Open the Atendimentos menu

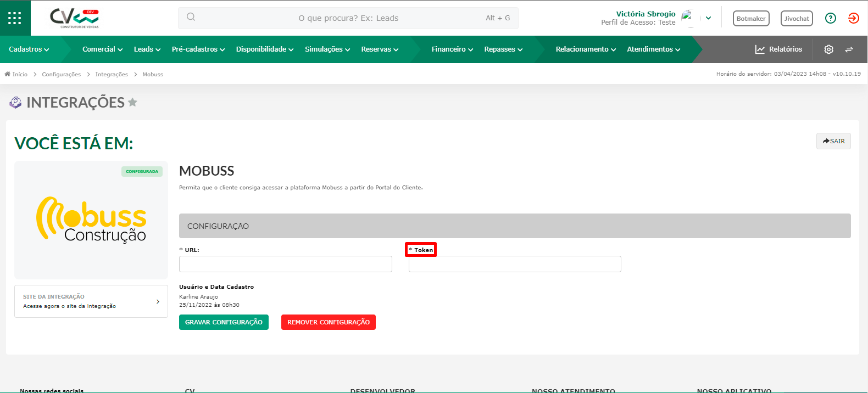(654, 49)
